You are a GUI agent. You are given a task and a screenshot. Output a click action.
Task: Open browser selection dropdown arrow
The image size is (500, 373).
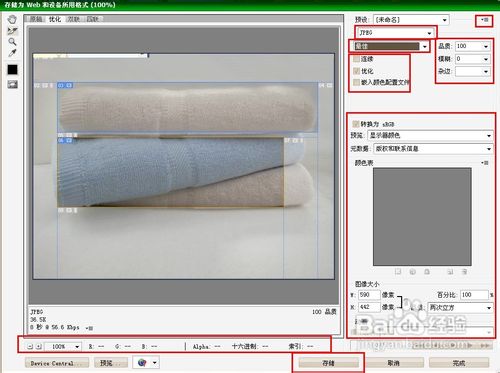155,362
